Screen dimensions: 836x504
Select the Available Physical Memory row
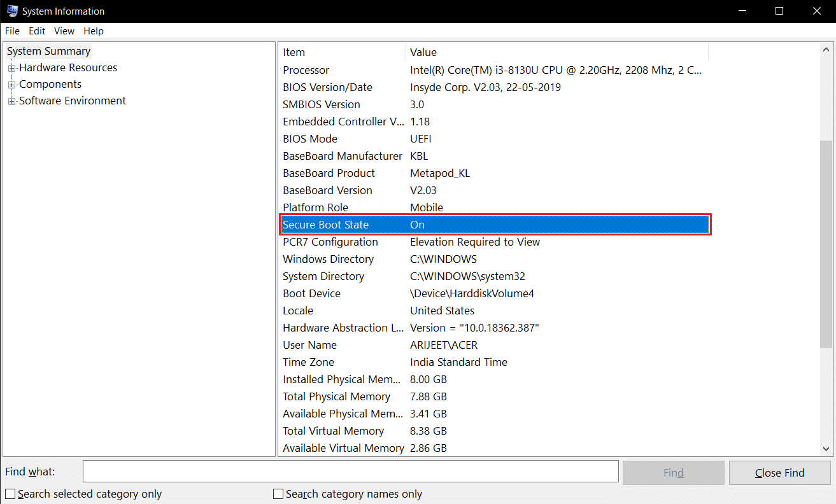[494, 414]
